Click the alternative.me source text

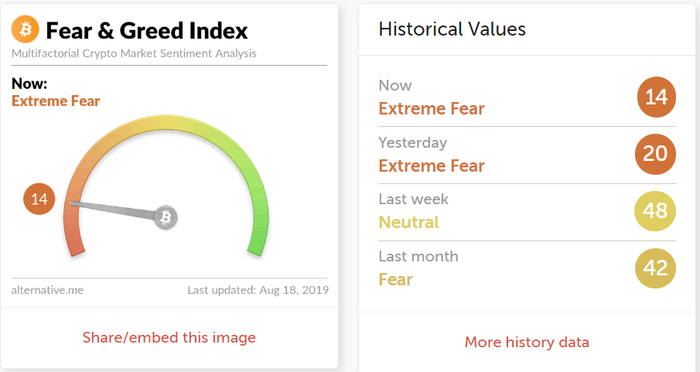click(x=47, y=290)
